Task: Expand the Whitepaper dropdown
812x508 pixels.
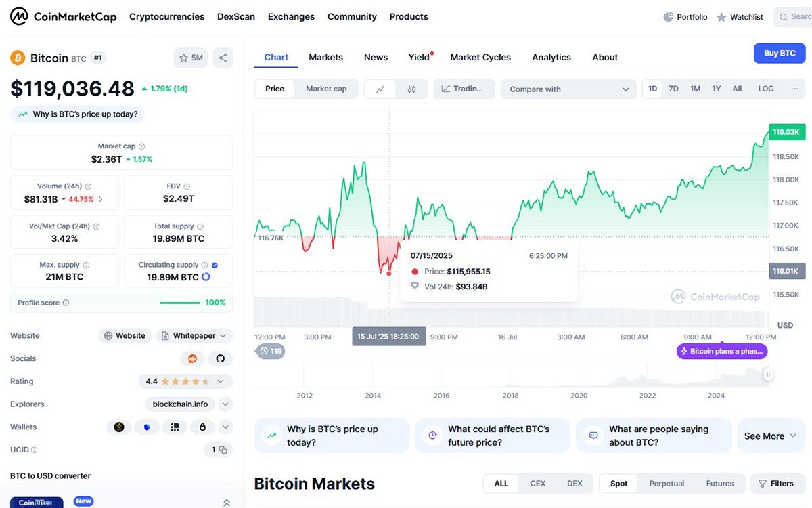Action: point(194,336)
